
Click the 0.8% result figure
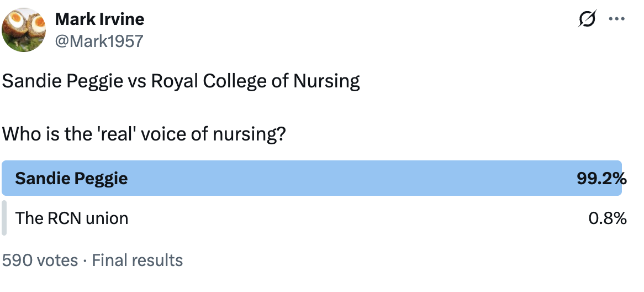point(608,218)
